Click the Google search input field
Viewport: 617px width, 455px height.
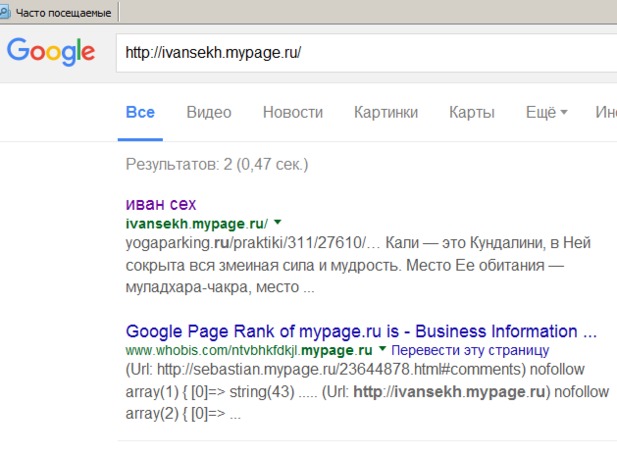click(x=366, y=53)
